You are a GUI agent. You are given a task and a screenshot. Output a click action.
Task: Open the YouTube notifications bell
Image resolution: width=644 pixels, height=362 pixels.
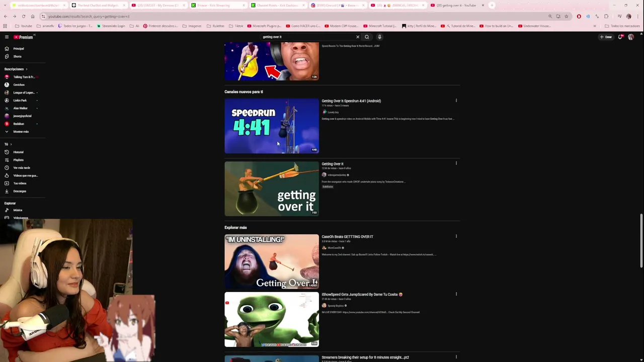click(x=620, y=37)
